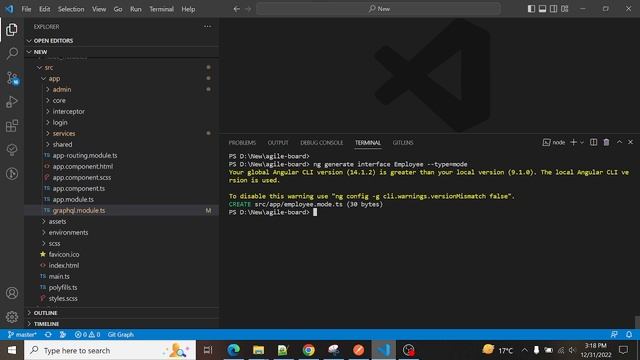Expand the Timeline section
The image size is (640, 360).
pos(122,324)
